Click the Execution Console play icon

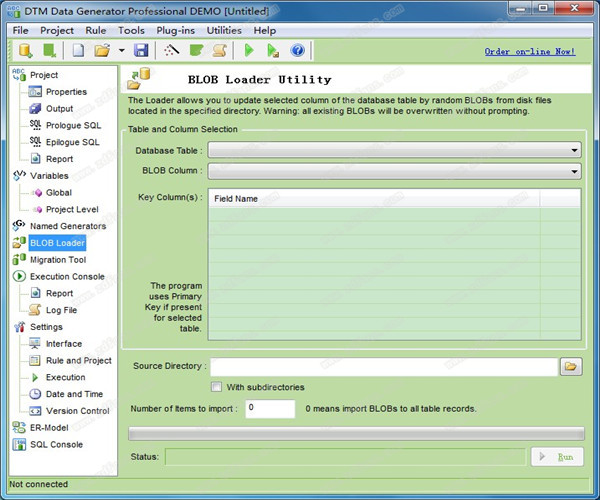(19, 276)
